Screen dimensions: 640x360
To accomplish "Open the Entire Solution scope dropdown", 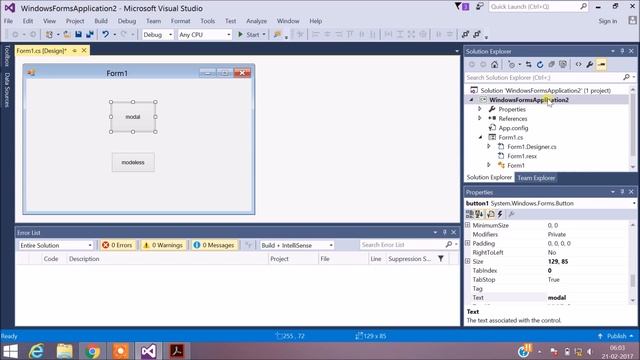I will pos(90,245).
